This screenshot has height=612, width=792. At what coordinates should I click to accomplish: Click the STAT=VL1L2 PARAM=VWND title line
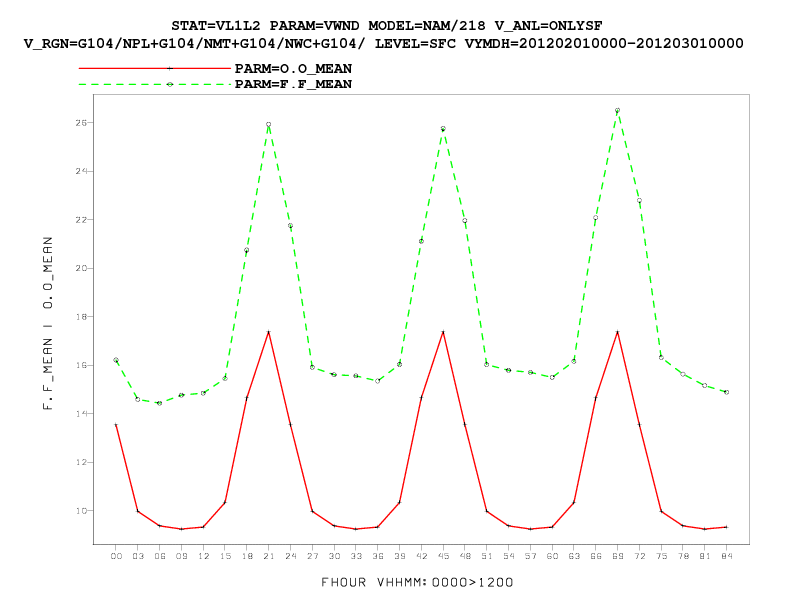click(x=386, y=25)
